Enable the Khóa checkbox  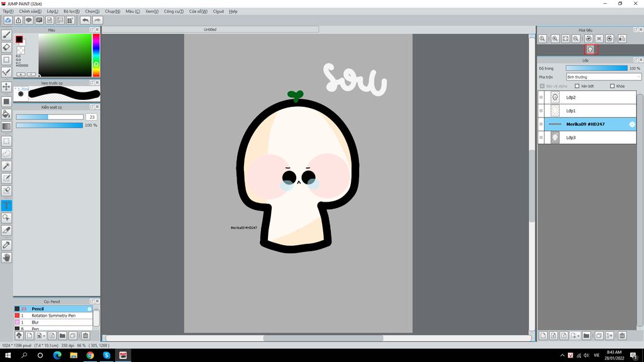point(612,86)
